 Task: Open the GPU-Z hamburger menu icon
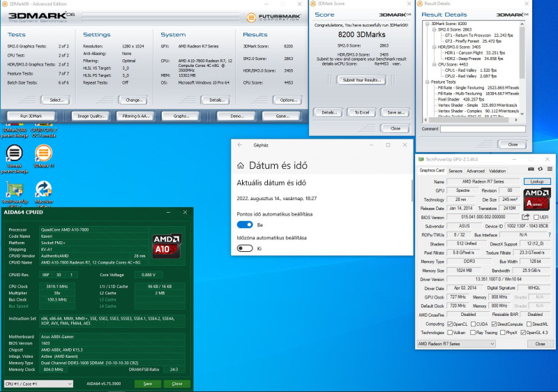click(x=550, y=169)
